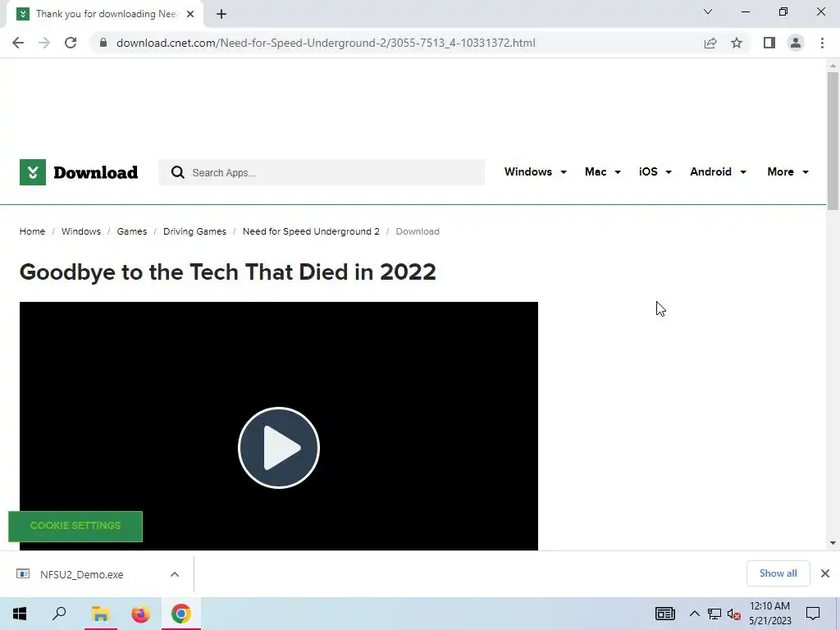Open the Games breadcrumb link
840x630 pixels.
pos(132,231)
